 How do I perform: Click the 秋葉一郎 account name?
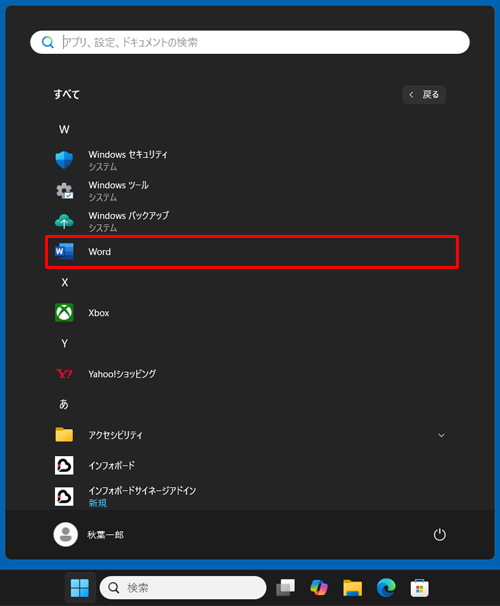(x=105, y=535)
